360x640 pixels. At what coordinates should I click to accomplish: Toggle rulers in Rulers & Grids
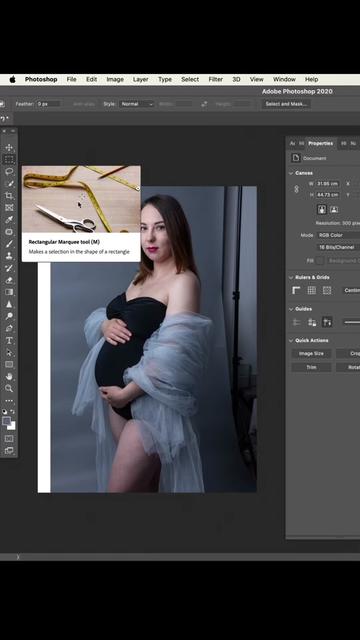point(296,290)
